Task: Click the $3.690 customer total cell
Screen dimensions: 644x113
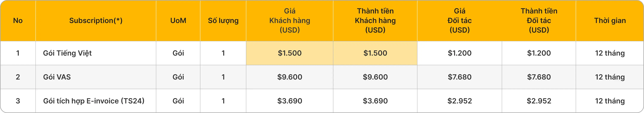Action: [x=375, y=101]
